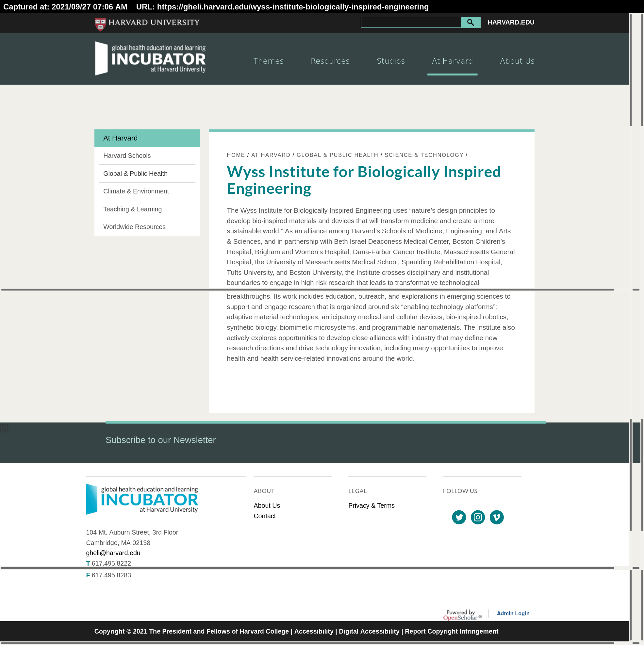Visit the HARVARD.EDU link
Viewport: 644px width, 645px height.
click(x=511, y=22)
